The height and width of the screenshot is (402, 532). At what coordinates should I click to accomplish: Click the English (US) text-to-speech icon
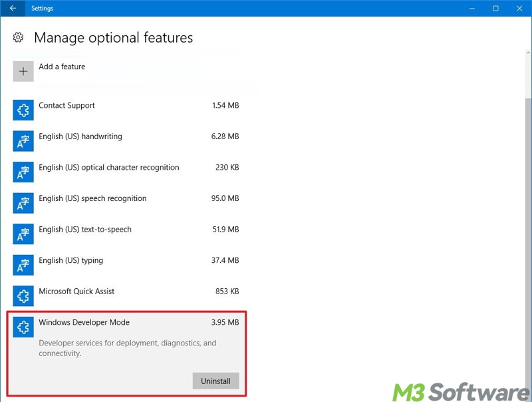(23, 234)
